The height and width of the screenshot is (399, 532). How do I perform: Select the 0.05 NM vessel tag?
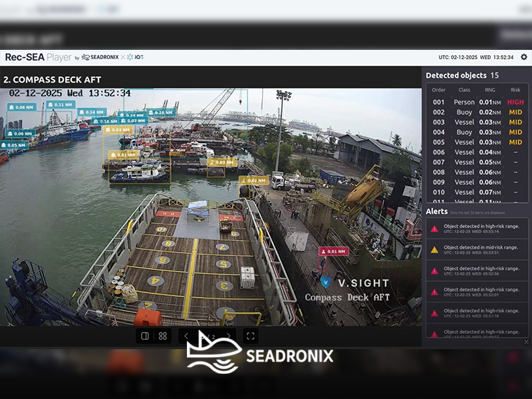click(x=14, y=145)
